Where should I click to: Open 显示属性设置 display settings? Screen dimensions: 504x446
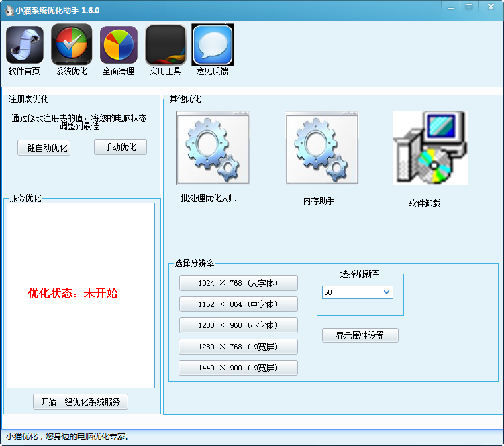coord(360,335)
